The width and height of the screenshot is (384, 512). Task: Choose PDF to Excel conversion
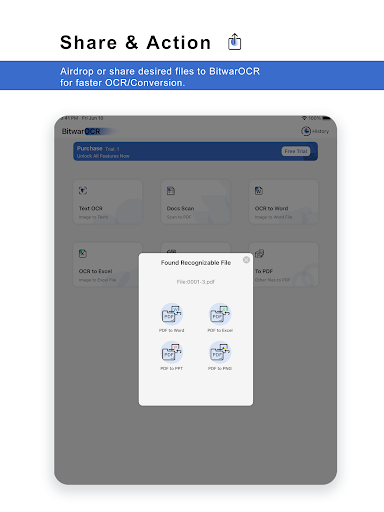click(x=220, y=317)
